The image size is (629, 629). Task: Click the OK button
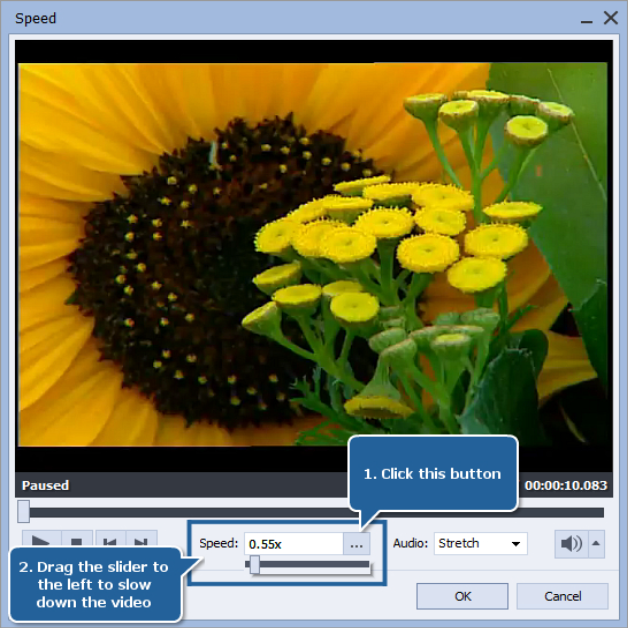point(463,597)
